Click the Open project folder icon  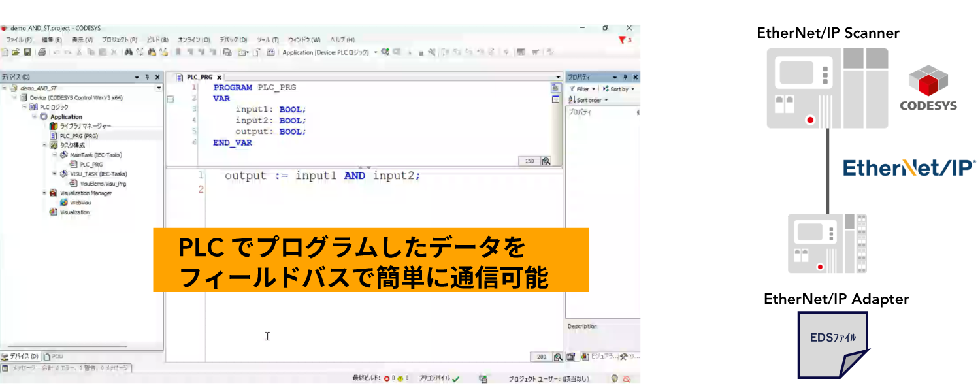pyautogui.click(x=16, y=52)
